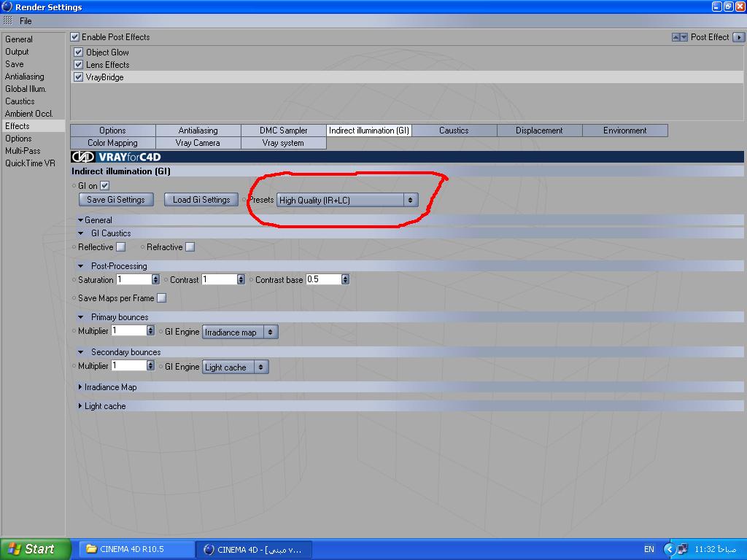Switch to CINEMA 4D R10.5 folder taskbar button
Image resolution: width=747 pixels, height=560 pixels.
(x=135, y=549)
